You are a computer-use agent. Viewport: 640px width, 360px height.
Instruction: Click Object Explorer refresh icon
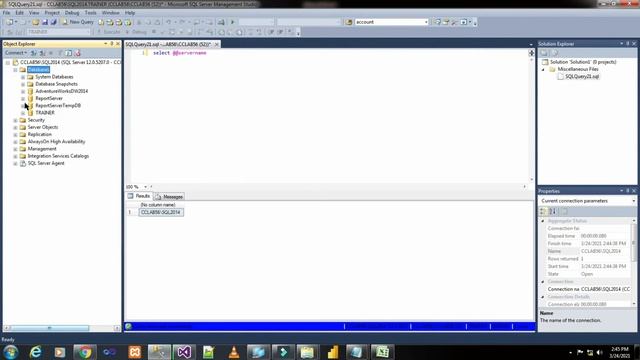click(69, 53)
